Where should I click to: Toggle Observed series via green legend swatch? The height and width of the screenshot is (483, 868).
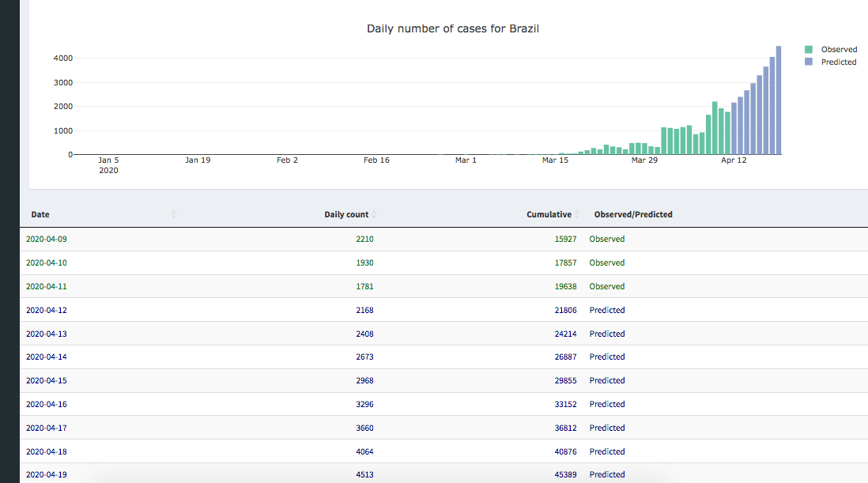tap(808, 49)
